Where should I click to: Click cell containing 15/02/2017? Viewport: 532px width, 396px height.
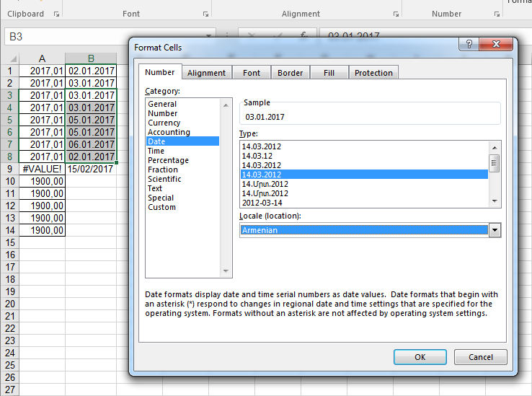(91, 169)
